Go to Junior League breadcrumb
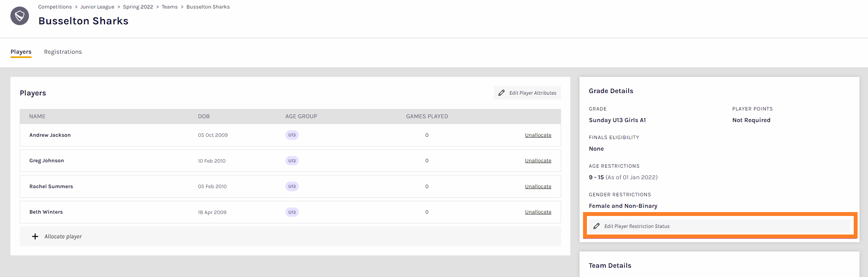Image resolution: width=868 pixels, height=277 pixels. pyautogui.click(x=97, y=7)
